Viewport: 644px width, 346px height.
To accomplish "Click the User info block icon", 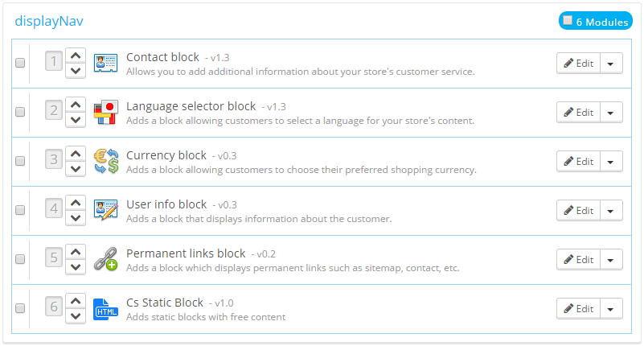I will [106, 210].
